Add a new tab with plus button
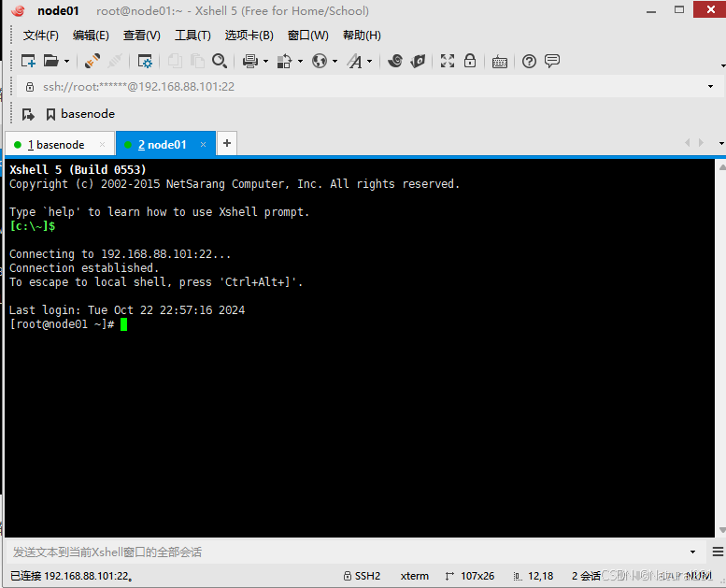Screen dimensions: 726x588 tap(227, 143)
